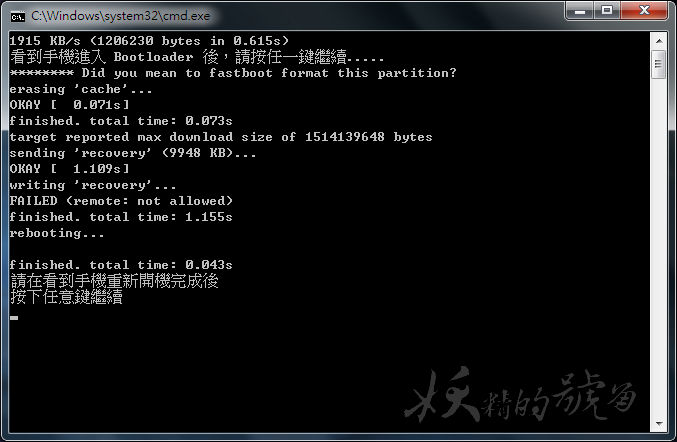Close the cmd.exe window
Screen dimensions: 677x442
coord(645,12)
